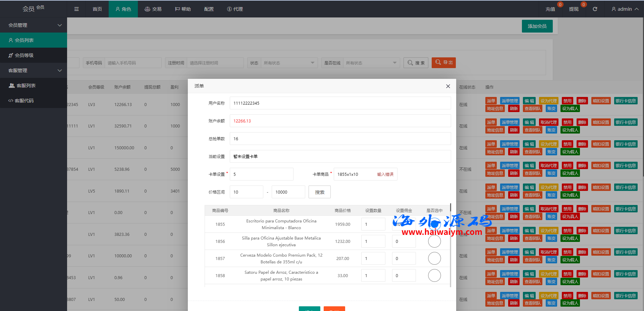Open 客服代码 in the sidebar
The width and height of the screenshot is (644, 311).
24,101
